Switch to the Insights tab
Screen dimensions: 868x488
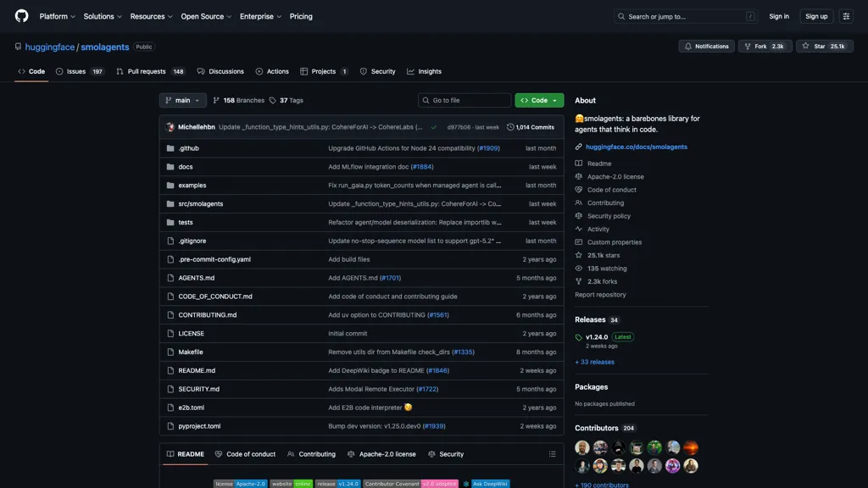pos(424,71)
